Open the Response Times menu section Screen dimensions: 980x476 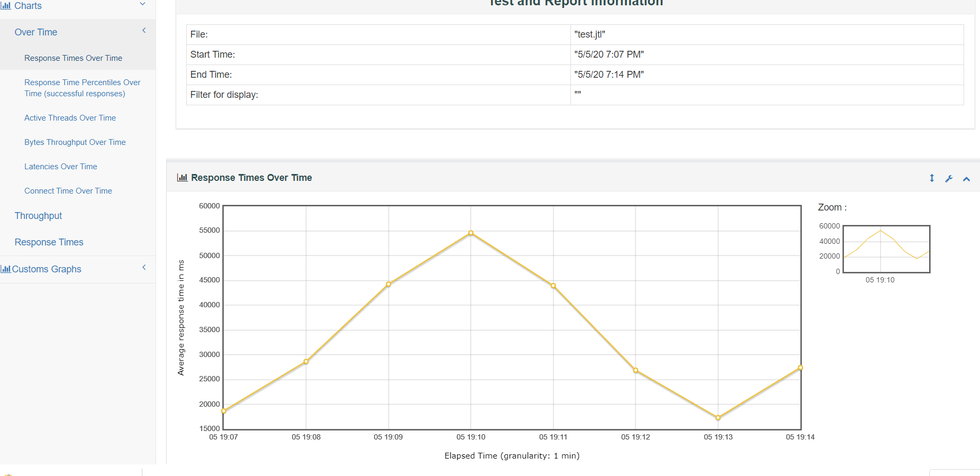49,242
